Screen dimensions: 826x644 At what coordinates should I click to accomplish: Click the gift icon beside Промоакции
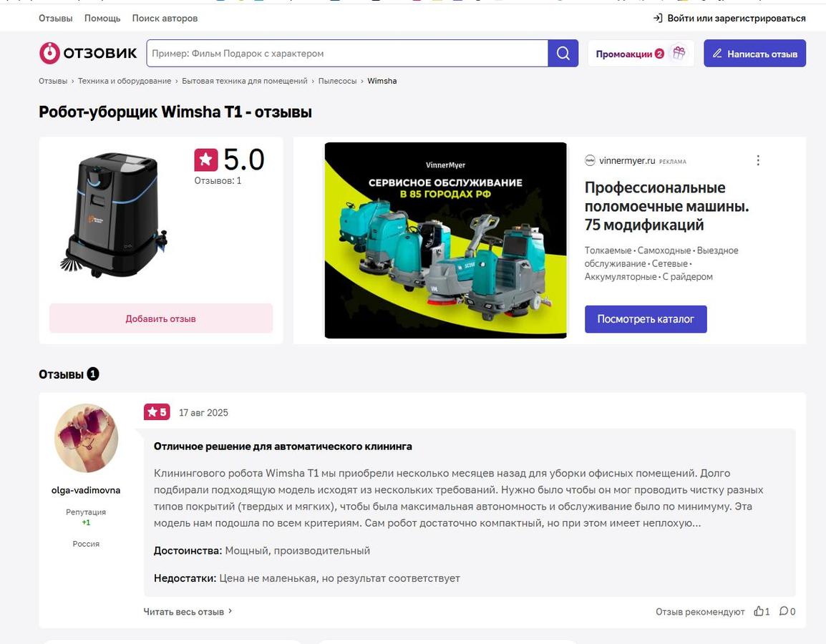point(679,53)
